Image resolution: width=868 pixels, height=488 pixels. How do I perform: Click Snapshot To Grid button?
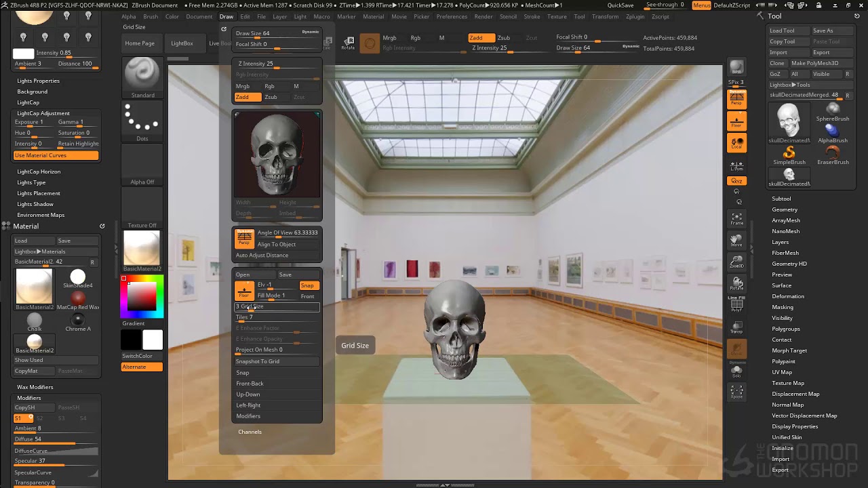(x=277, y=361)
